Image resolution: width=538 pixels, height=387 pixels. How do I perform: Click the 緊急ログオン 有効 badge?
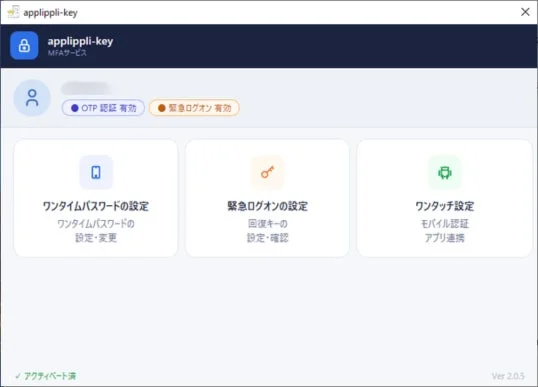coord(194,108)
